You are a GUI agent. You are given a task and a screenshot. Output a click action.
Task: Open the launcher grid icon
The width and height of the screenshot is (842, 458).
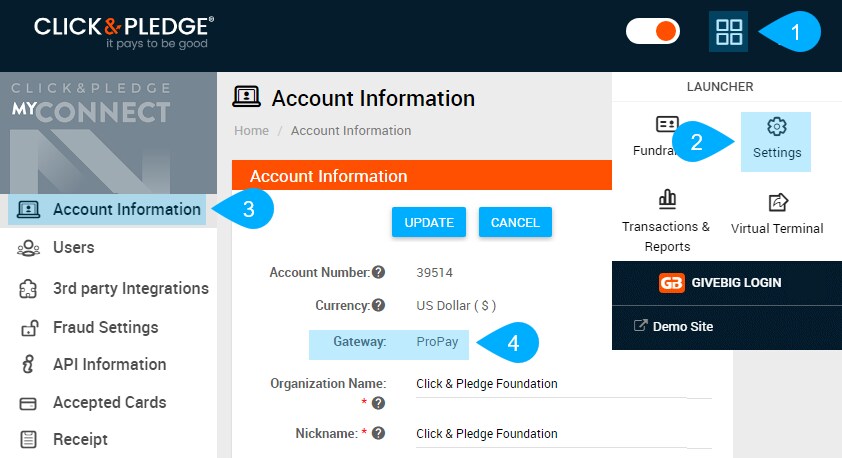click(728, 32)
